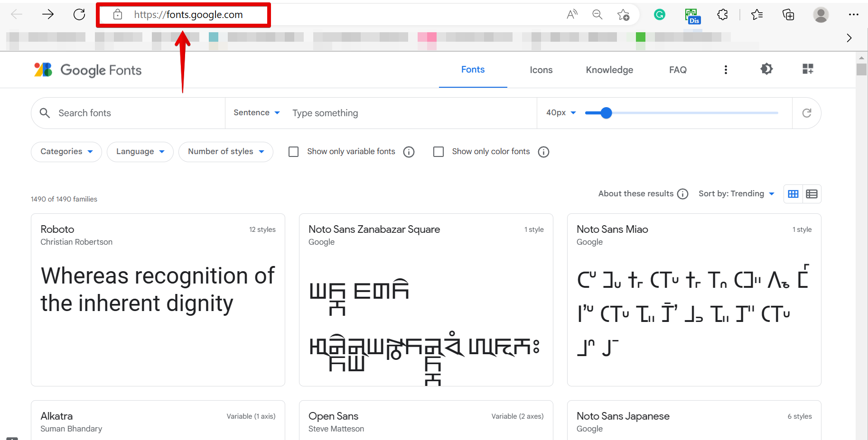868x440 pixels.
Task: Open Read Aloud from the address bar
Action: 572,15
